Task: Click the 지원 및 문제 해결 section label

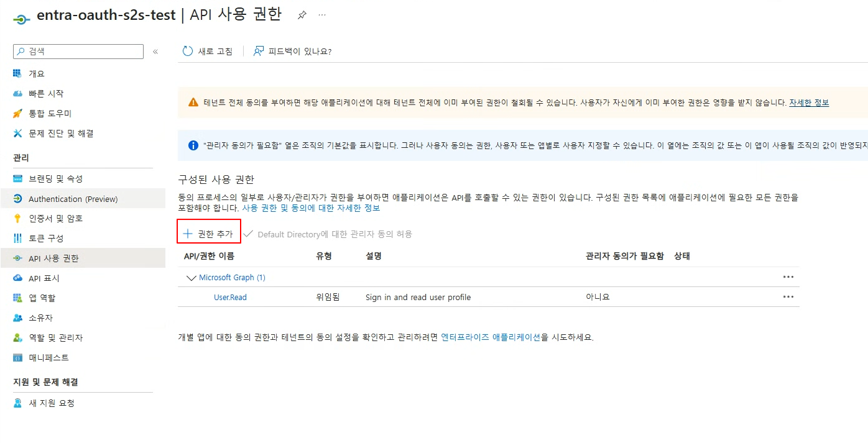Action: click(45, 382)
